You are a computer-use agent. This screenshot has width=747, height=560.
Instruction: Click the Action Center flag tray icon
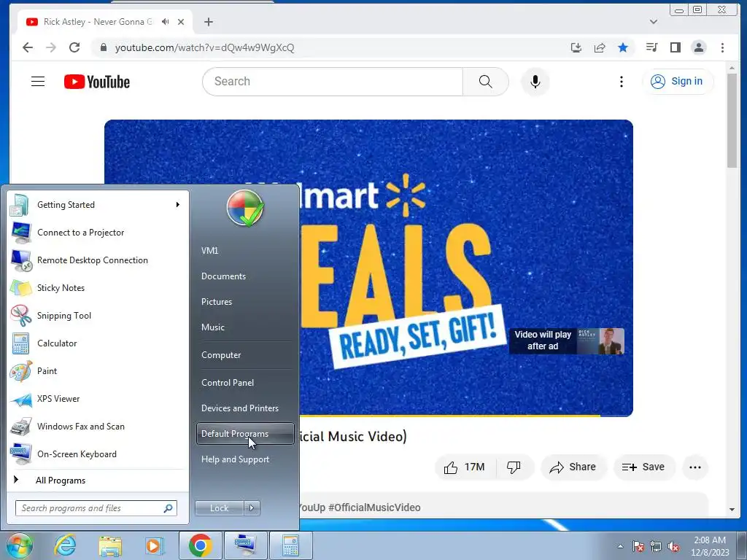coord(638,546)
